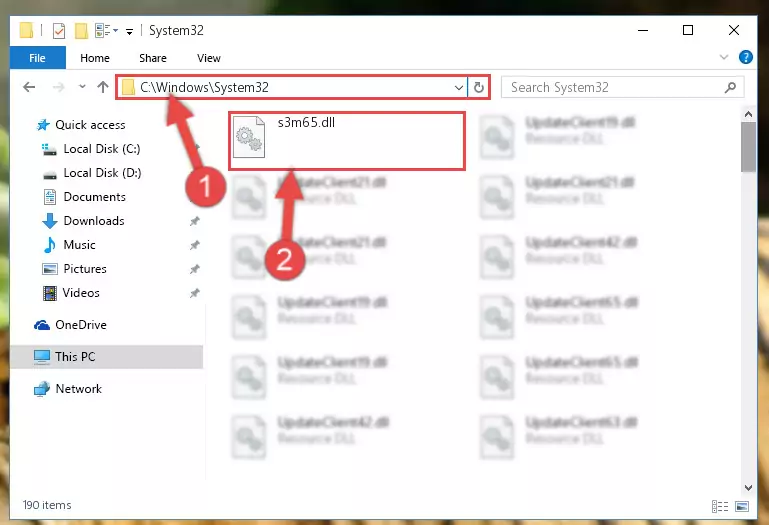
Task: Click the s3m65.dll gear file icon
Action: click(x=249, y=137)
